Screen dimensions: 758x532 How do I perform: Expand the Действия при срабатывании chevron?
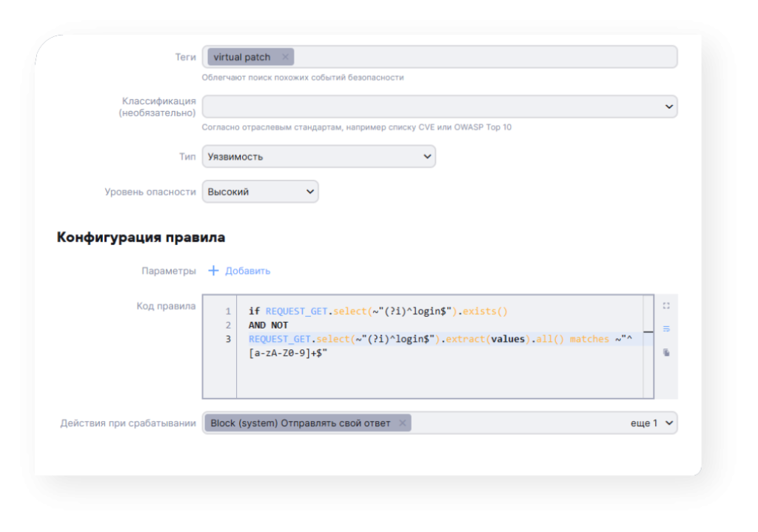click(669, 423)
